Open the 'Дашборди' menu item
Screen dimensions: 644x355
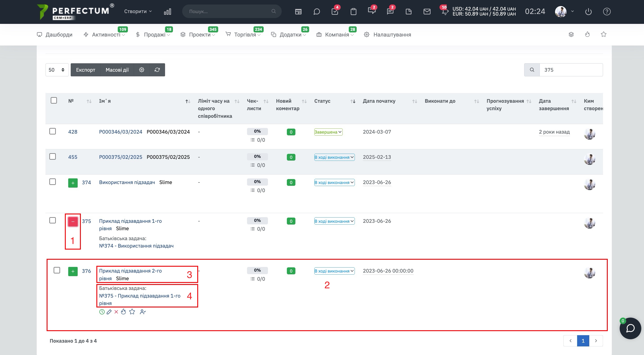(x=54, y=34)
